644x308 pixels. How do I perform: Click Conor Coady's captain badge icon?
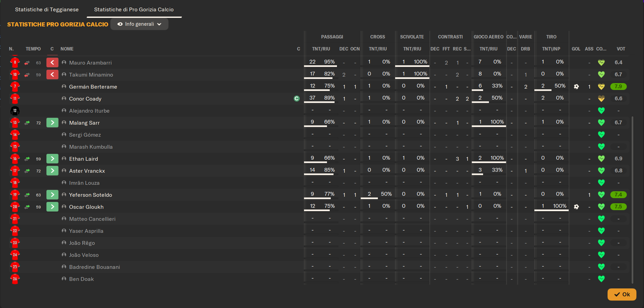(297, 99)
